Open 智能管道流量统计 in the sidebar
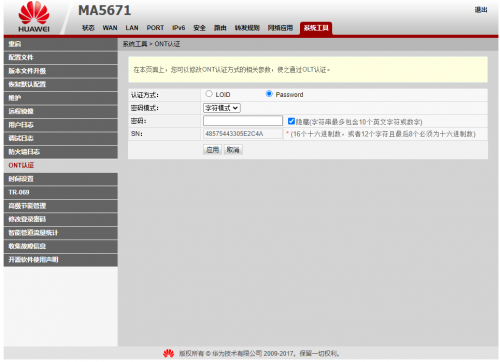The image size is (500, 362). click(x=61, y=233)
